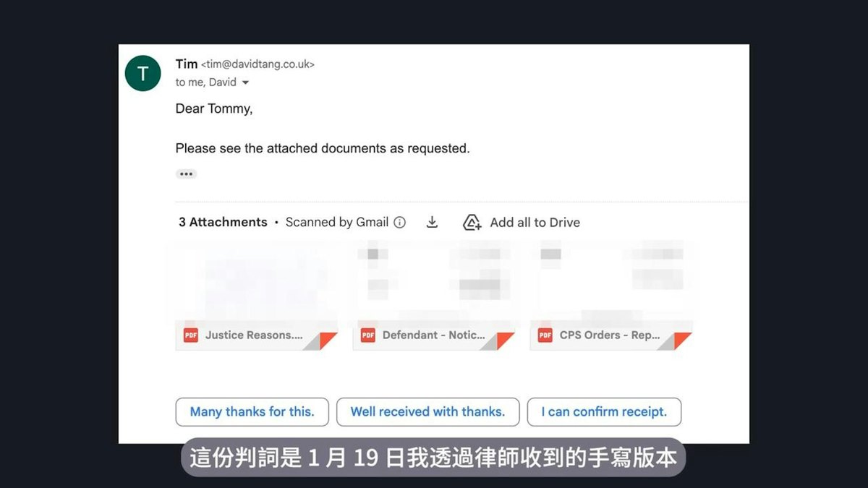Click Add all to Drive icon
Image resolution: width=868 pixels, height=488 pixels.
coord(472,223)
